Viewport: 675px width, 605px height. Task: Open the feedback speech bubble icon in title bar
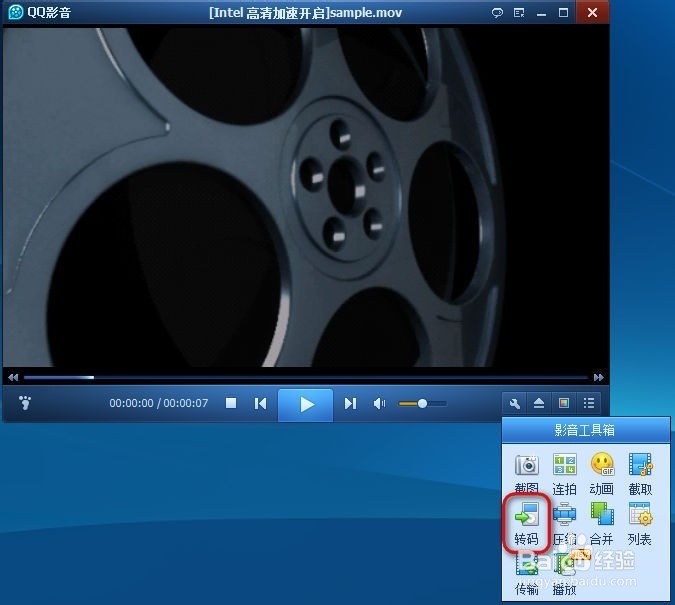point(497,13)
